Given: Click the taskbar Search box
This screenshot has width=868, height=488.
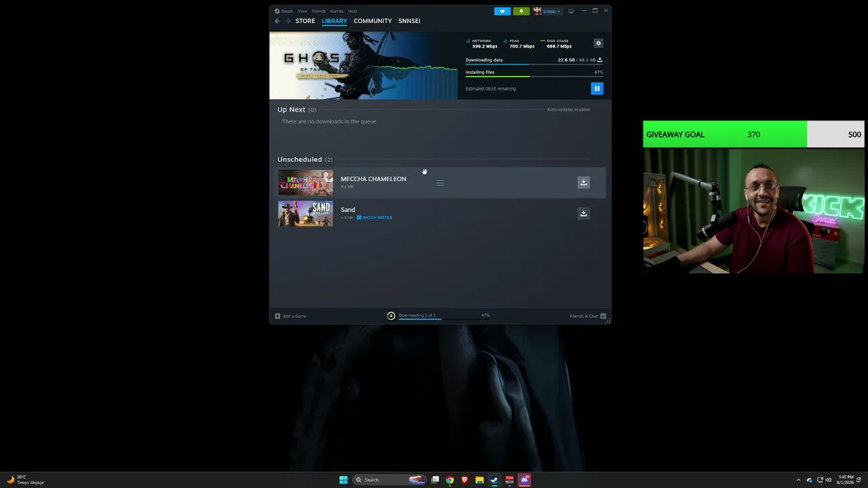Looking at the screenshot, I should (389, 480).
